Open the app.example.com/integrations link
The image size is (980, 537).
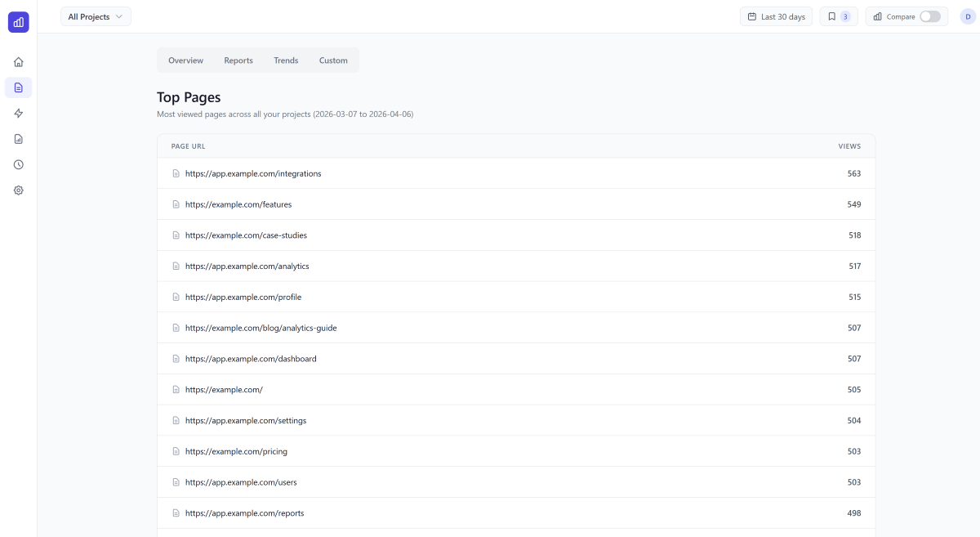[x=253, y=173]
